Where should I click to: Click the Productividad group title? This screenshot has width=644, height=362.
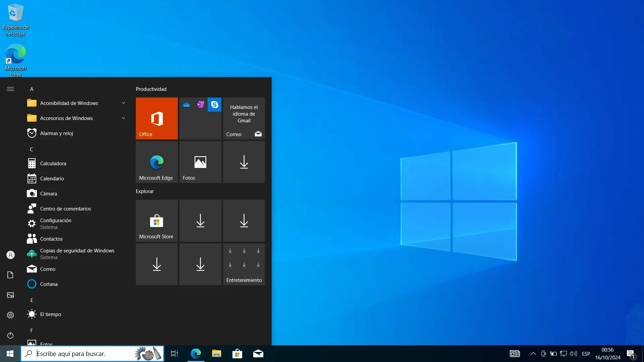pyautogui.click(x=151, y=89)
